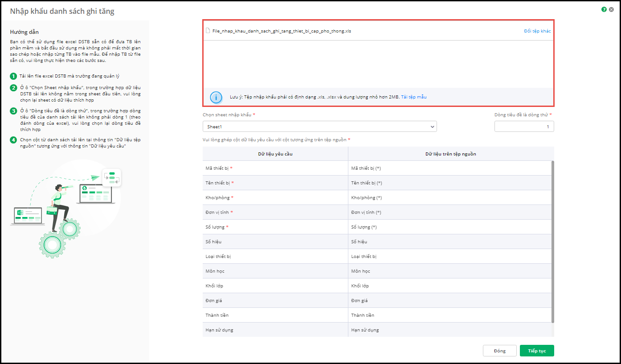Select source column for 'Tên thiết bị'
Image resolution: width=621 pixels, height=364 pixels.
(449, 183)
